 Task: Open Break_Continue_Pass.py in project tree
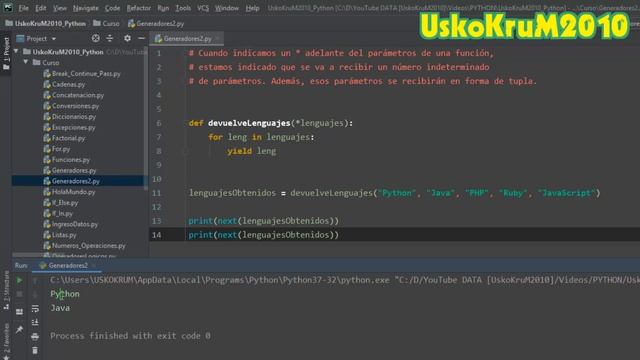tap(82, 73)
